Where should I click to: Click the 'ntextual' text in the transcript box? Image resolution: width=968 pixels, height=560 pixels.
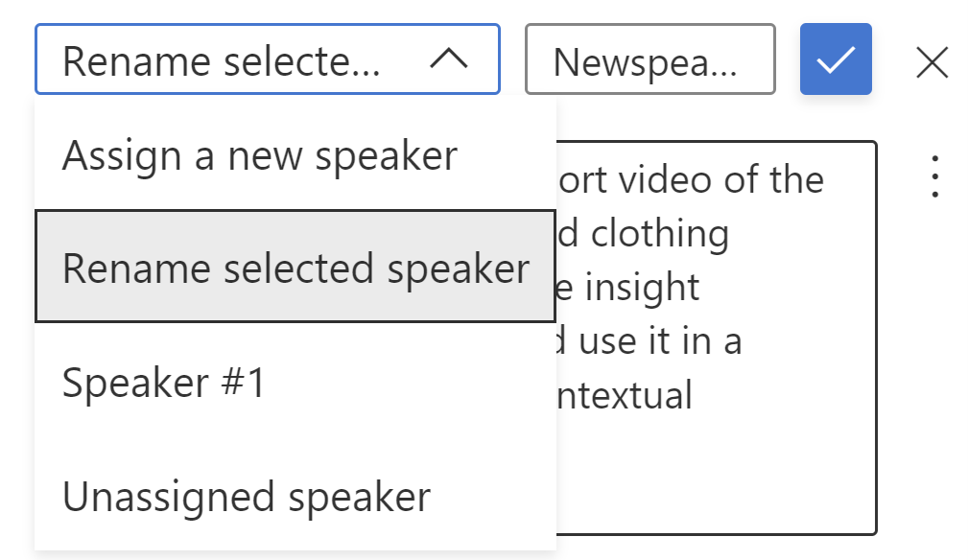(625, 396)
